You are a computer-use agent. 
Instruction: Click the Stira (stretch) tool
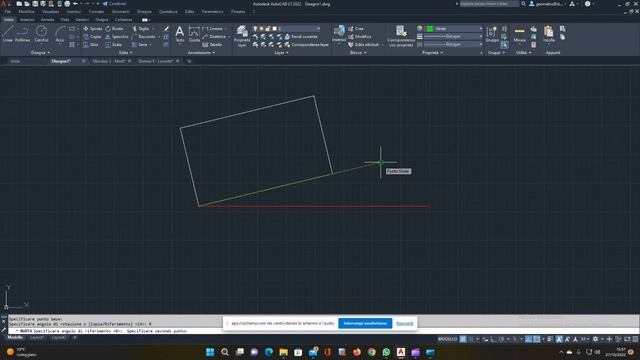[91, 44]
